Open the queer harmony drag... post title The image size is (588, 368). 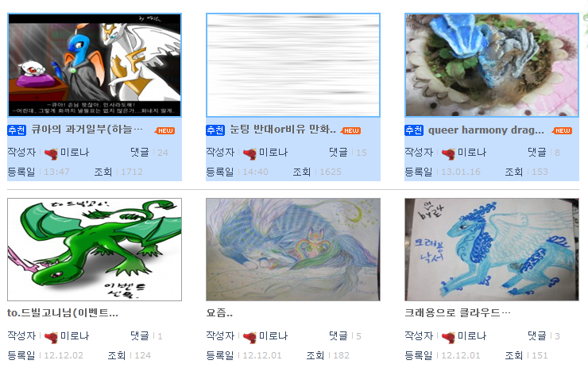[x=486, y=130]
